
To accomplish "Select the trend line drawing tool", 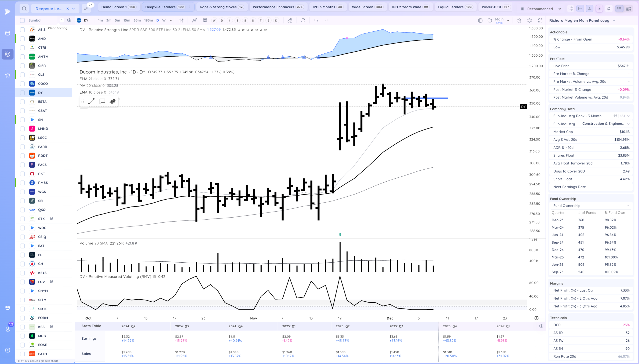I will (91, 101).
